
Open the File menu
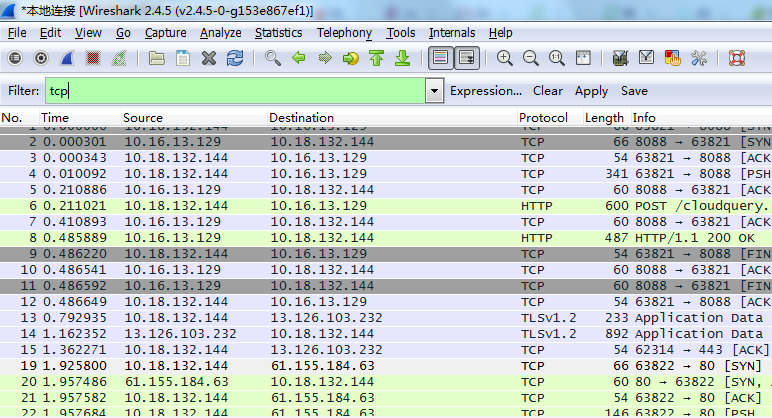(17, 32)
